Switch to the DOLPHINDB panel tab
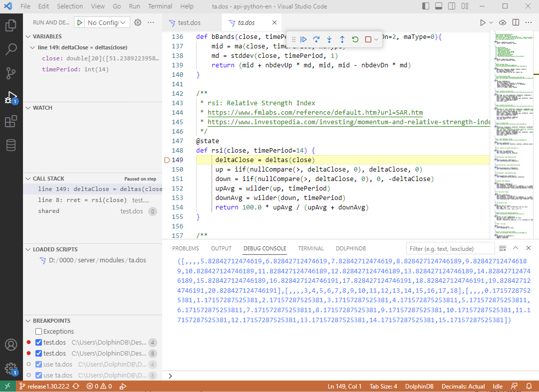The height and width of the screenshot is (392, 539). click(x=351, y=248)
